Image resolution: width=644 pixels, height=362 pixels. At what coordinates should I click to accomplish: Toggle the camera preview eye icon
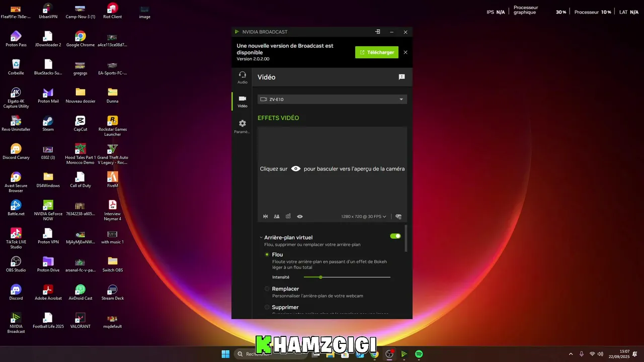pos(300,217)
